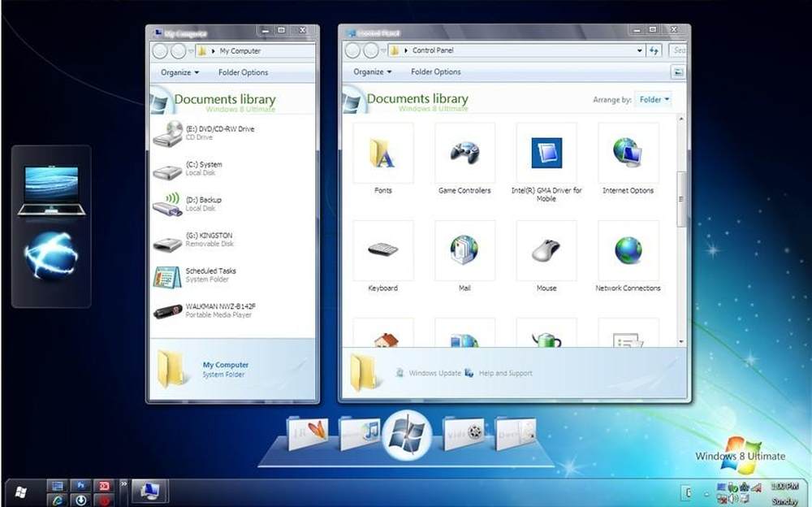The image size is (812, 507).
Task: Select the (D:) Backup local disk
Action: pos(187,204)
